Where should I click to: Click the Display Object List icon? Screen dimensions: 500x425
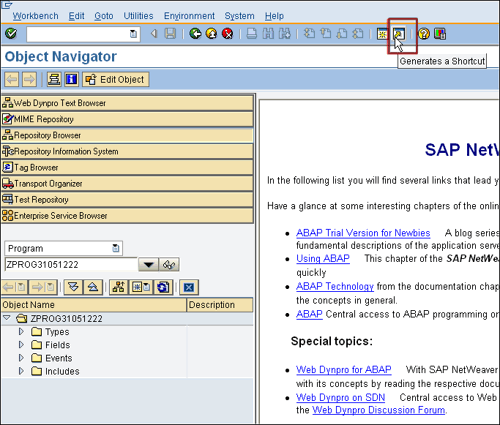(x=54, y=79)
